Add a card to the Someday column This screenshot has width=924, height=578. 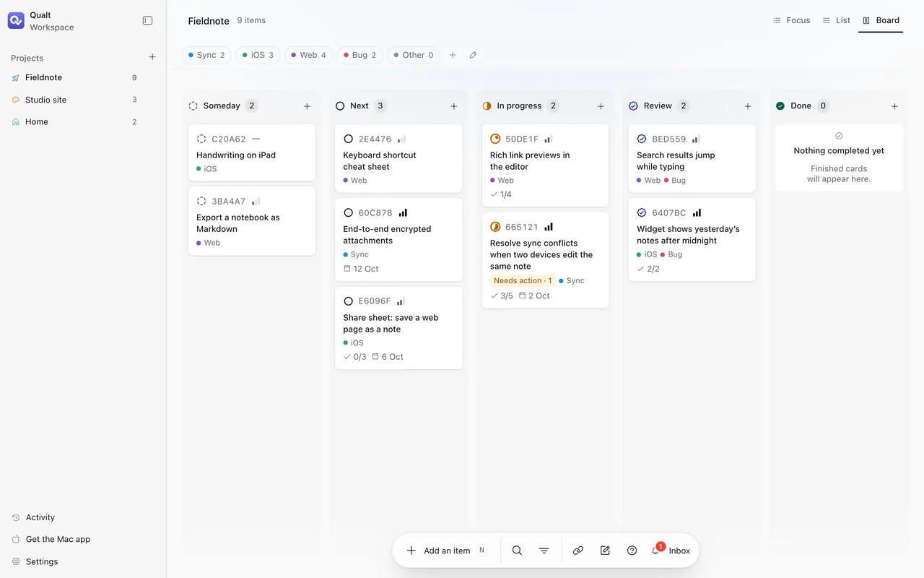pos(307,106)
